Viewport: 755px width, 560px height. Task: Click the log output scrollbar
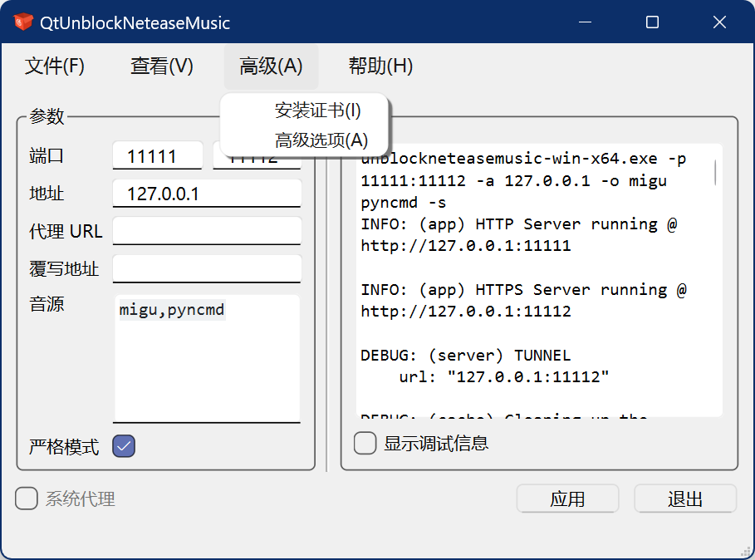[x=715, y=173]
